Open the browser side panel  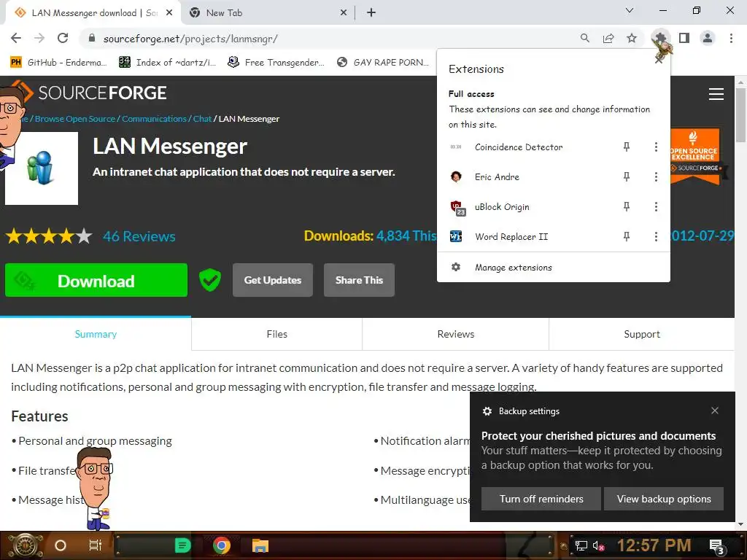(684, 38)
